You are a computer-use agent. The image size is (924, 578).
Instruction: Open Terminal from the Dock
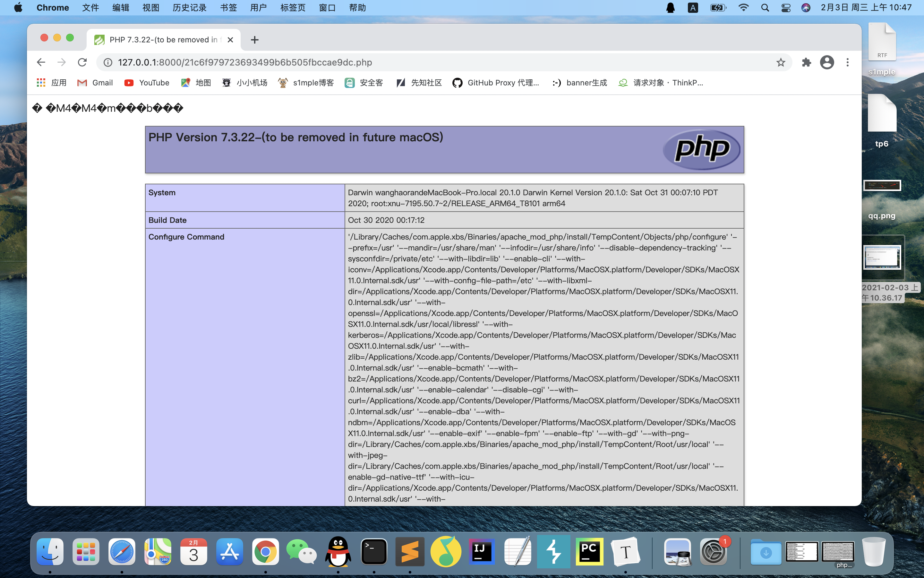click(374, 552)
